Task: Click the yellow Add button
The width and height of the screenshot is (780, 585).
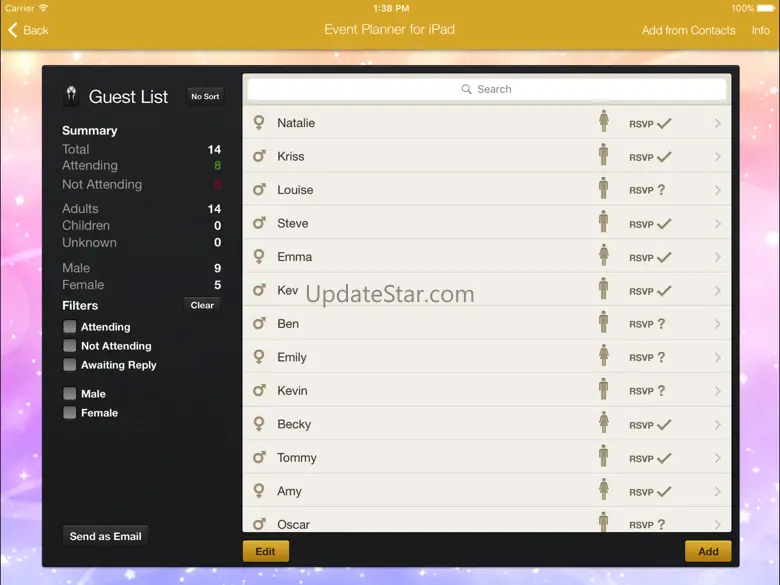Action: (x=708, y=551)
